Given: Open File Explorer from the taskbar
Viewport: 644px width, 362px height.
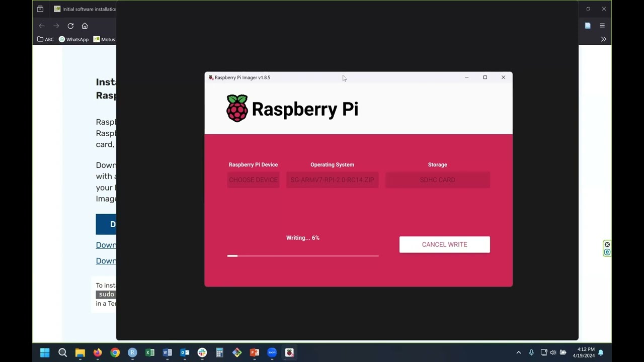Looking at the screenshot, I should (x=80, y=352).
